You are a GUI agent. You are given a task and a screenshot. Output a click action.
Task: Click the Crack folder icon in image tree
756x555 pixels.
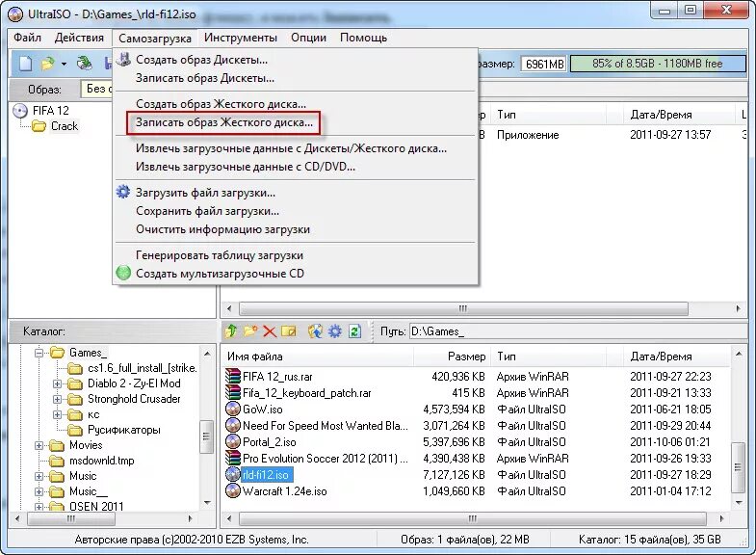click(39, 126)
